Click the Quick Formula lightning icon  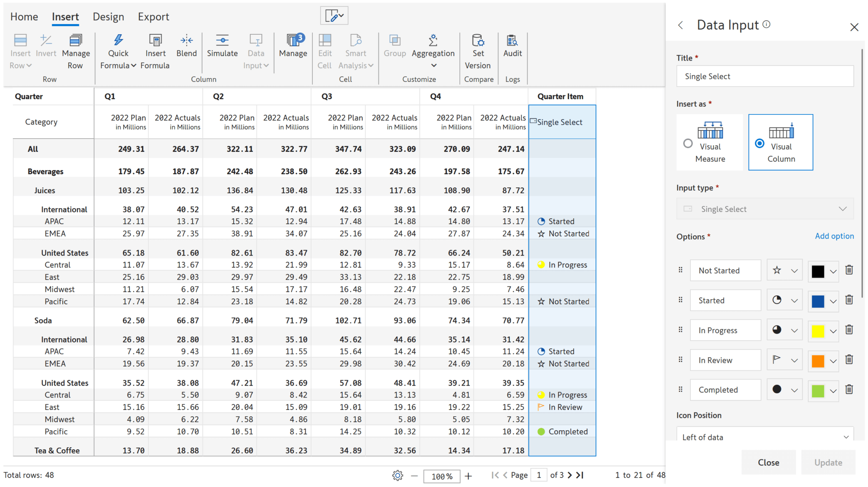pos(118,40)
